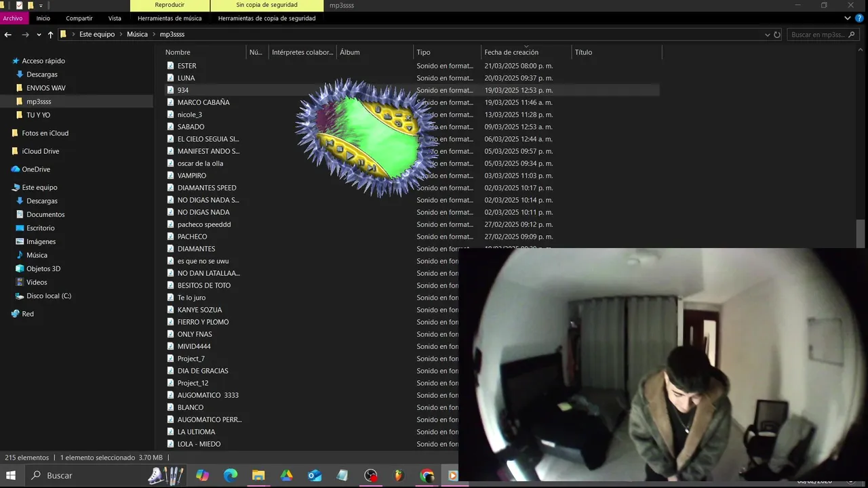Screen dimensions: 868x488
Task: Click New Folder icon in quick access toolbar
Action: coord(31,5)
